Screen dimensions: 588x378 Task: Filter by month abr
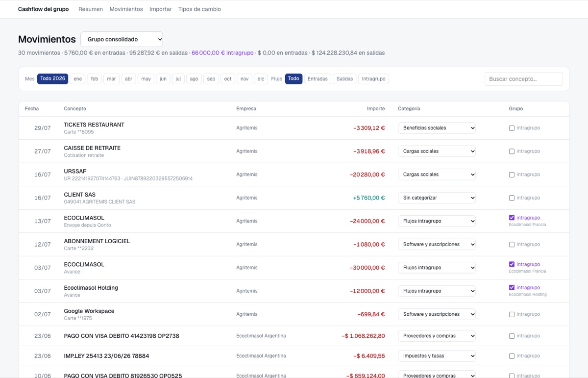(128, 79)
